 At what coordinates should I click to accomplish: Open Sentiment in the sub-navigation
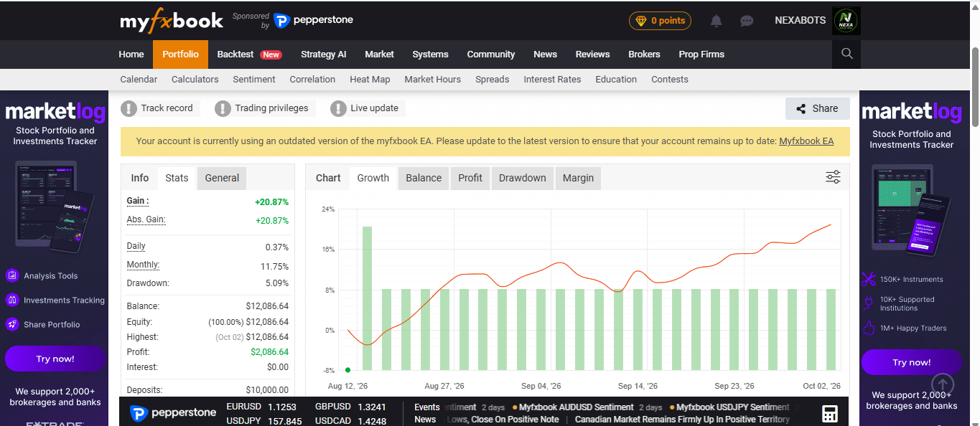254,80
